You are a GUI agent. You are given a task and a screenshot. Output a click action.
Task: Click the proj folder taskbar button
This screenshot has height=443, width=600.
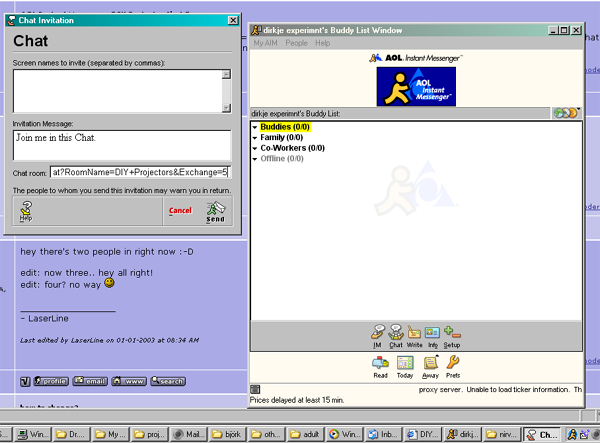tap(148, 434)
